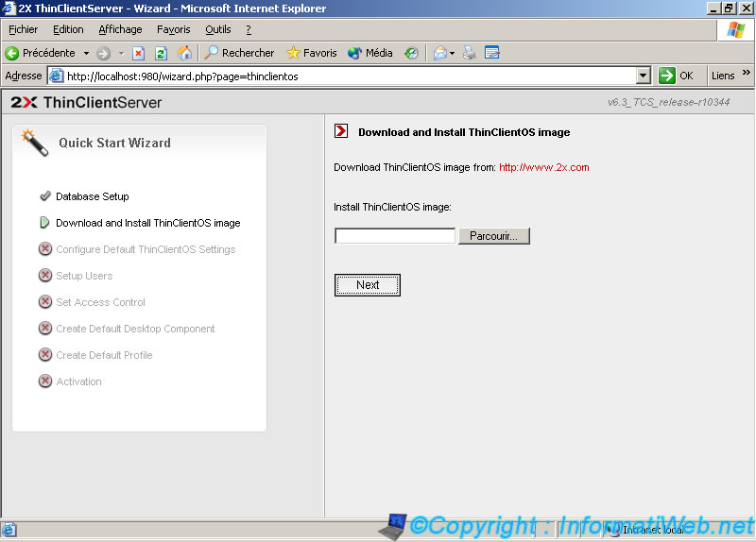The width and height of the screenshot is (756, 542).
Task: Select the Database Setup step
Action: pos(92,196)
